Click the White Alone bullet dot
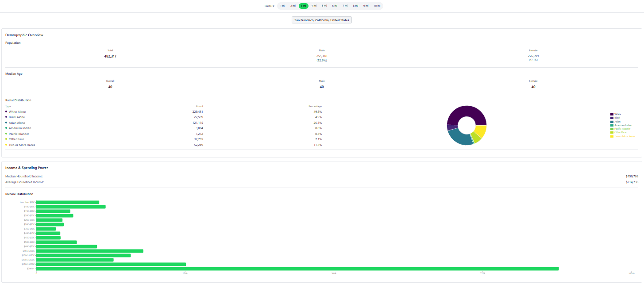 pos(6,111)
